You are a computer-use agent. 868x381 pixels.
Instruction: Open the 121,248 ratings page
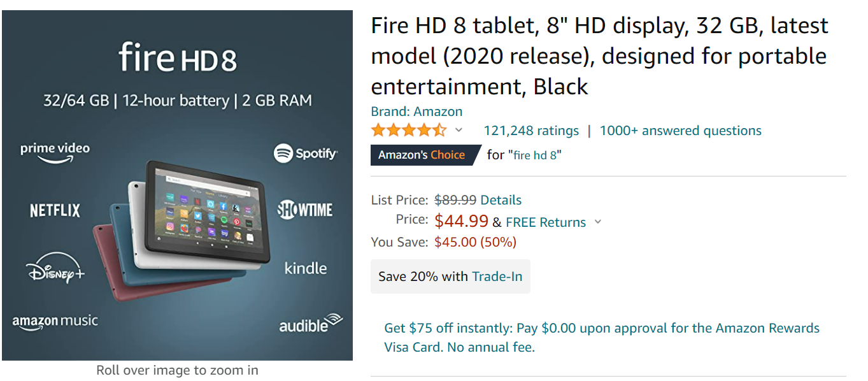[531, 130]
